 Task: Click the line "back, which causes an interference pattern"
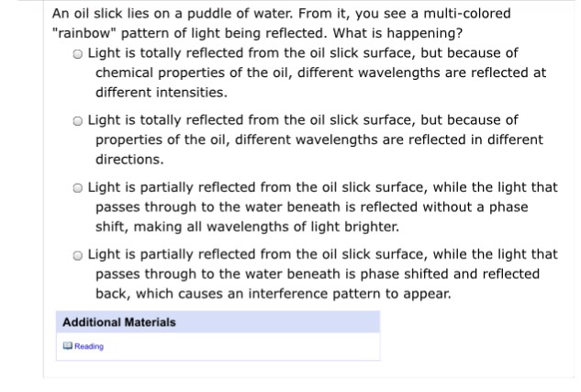point(274,294)
